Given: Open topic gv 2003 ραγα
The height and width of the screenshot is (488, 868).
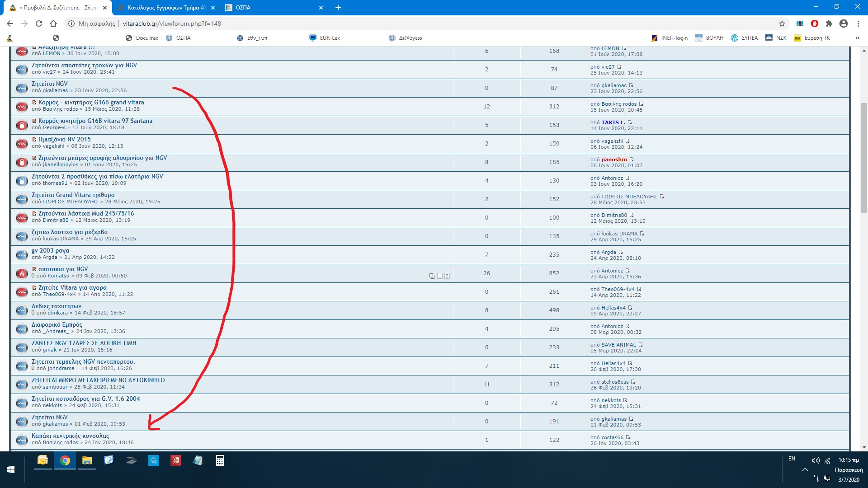Looking at the screenshot, I should tap(50, 250).
